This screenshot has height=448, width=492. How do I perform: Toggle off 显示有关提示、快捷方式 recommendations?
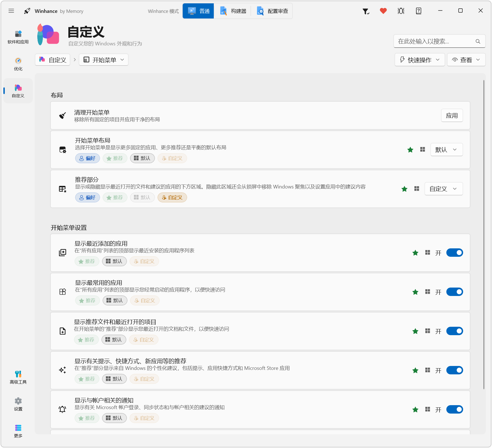click(454, 370)
